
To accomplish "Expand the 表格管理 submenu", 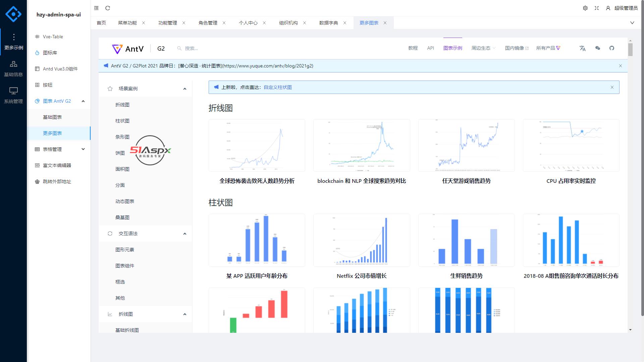I will click(59, 149).
